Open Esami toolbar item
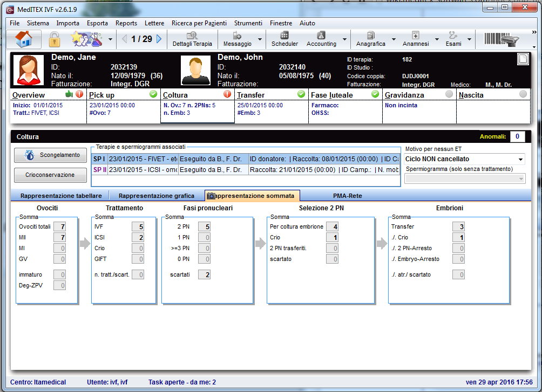 [x=453, y=39]
